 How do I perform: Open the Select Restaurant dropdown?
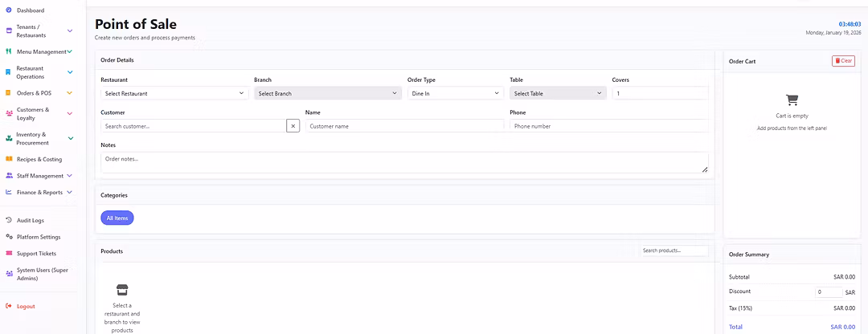(174, 93)
